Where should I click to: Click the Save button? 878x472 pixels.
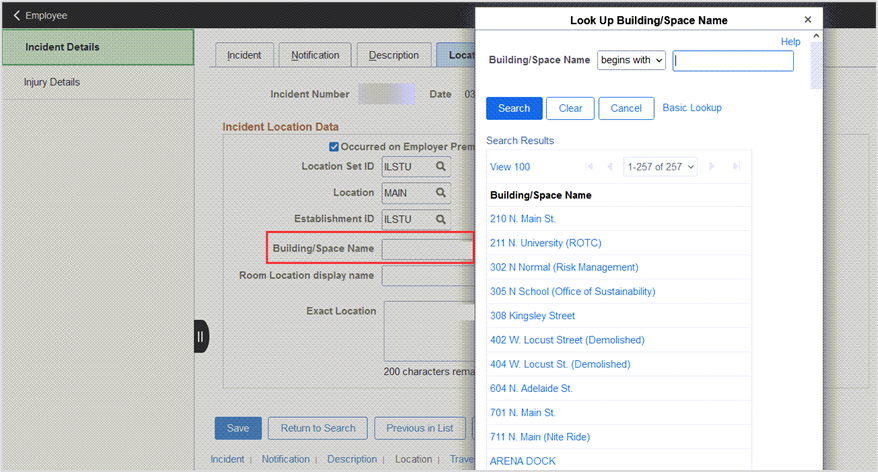pyautogui.click(x=238, y=428)
